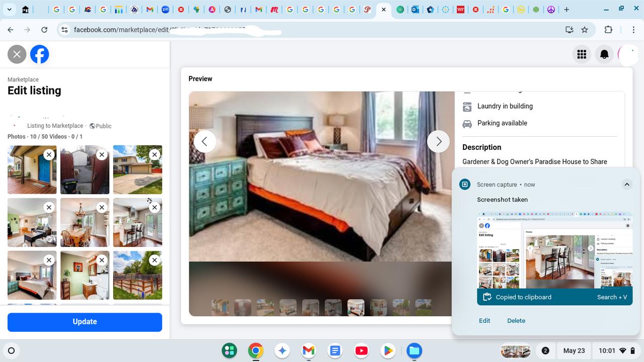Close the Edit listing panel

[x=17, y=54]
